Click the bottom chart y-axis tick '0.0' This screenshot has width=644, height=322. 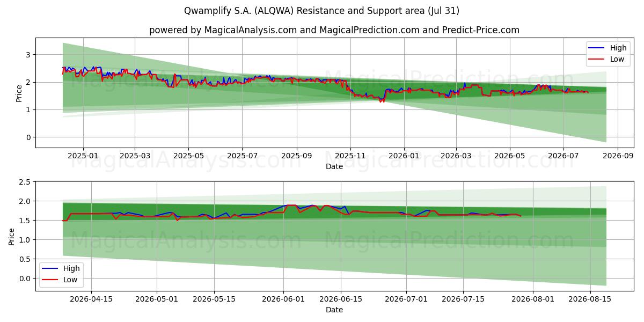(25, 279)
